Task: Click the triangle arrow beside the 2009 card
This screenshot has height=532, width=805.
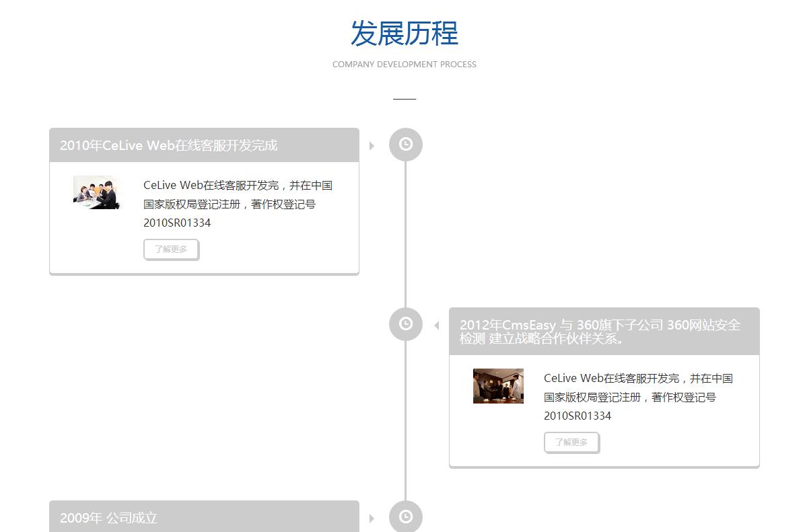Action: [372, 518]
